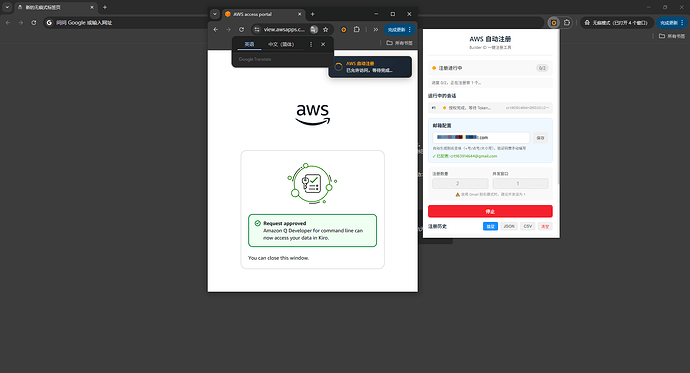Click 完成更新 button in background window
Viewport: 690px width, 373px height.
click(x=672, y=22)
